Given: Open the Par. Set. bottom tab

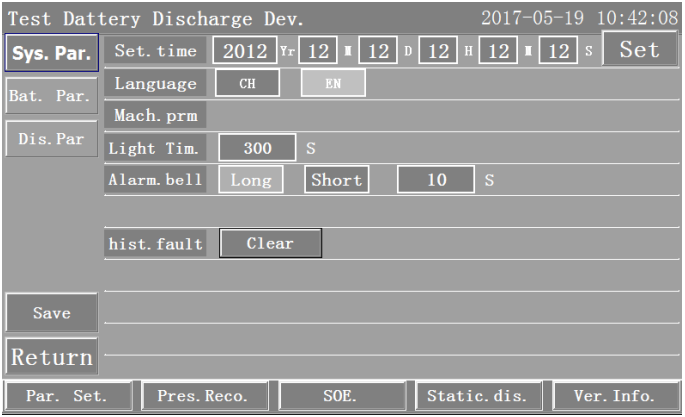Looking at the screenshot, I should [68, 395].
